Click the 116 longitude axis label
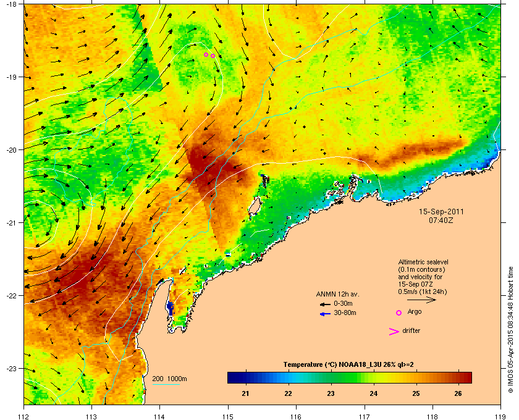Viewport: 519px width, 420px height. 296,417
